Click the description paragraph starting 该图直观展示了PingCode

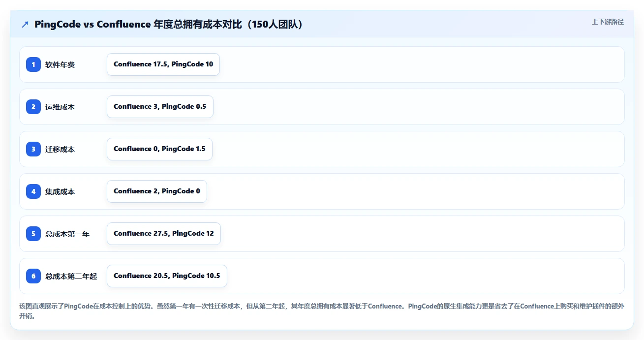click(322, 311)
